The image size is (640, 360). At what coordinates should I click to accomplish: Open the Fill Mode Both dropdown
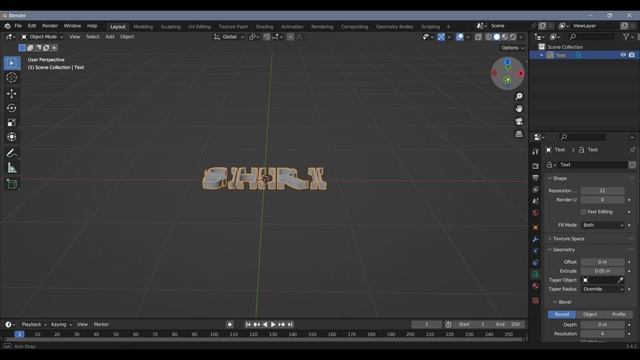pyautogui.click(x=602, y=225)
